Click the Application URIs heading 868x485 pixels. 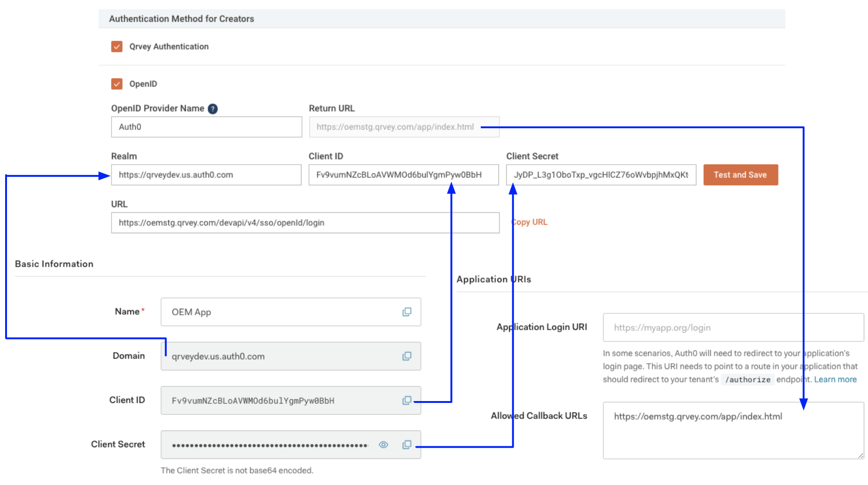494,279
